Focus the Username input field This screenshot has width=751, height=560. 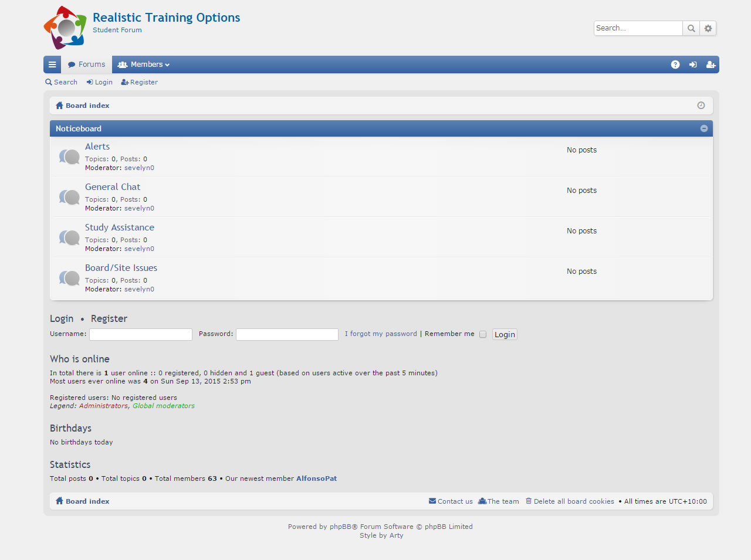141,334
